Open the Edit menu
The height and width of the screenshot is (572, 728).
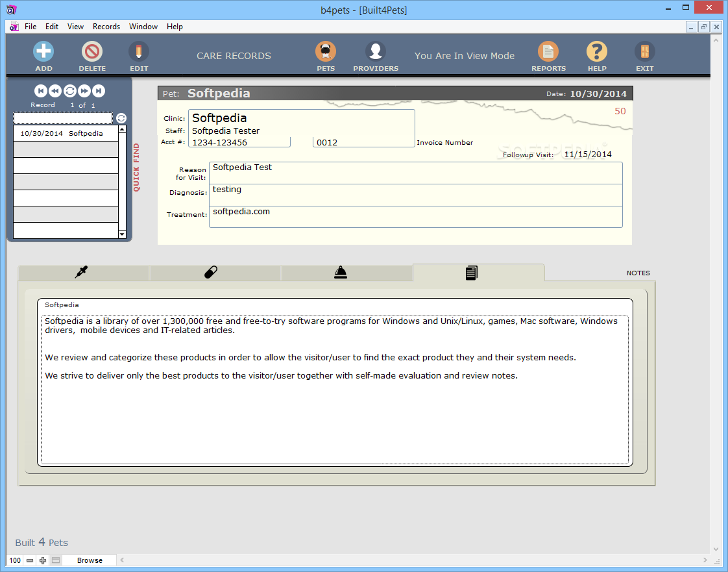coord(51,27)
